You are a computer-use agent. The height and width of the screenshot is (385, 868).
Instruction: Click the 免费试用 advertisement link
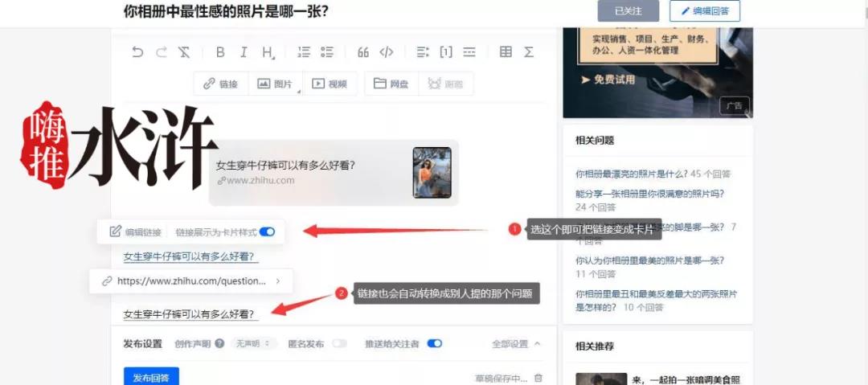(x=608, y=80)
